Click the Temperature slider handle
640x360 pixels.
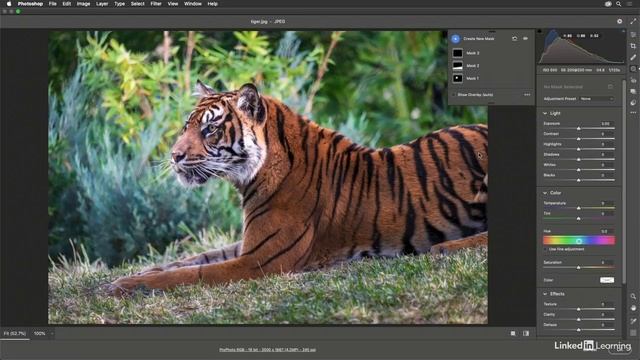click(x=579, y=208)
